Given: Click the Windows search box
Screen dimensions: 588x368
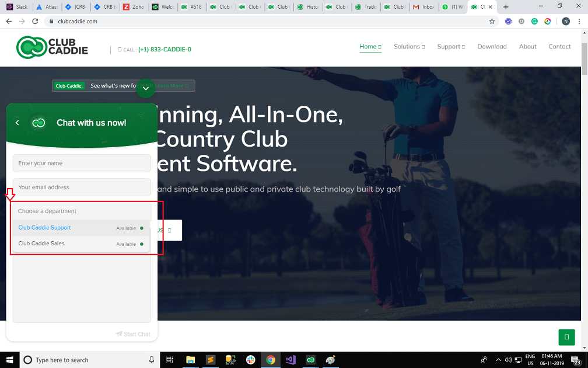Looking at the screenshot, I should click(x=90, y=360).
